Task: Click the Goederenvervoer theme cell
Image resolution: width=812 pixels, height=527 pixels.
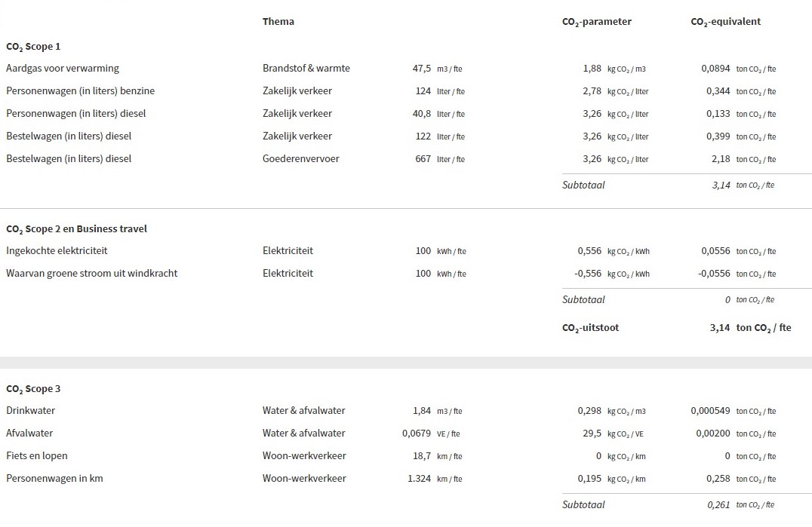Action: pyautogui.click(x=301, y=159)
